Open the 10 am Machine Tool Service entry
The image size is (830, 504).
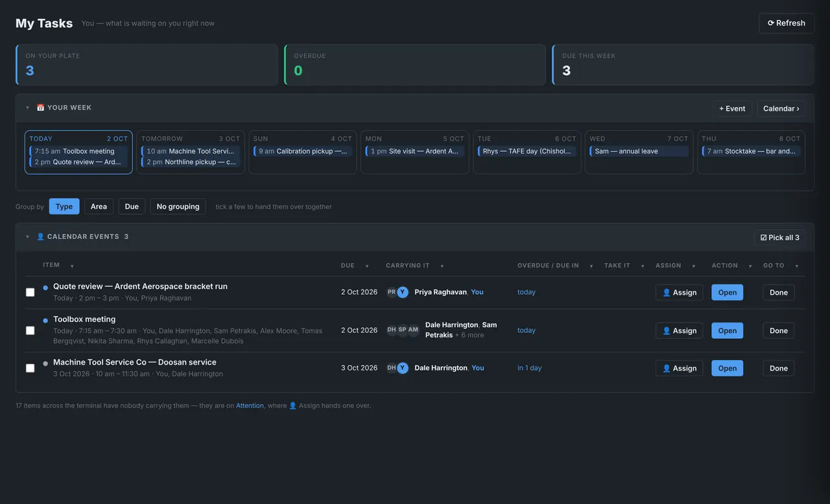coord(191,151)
